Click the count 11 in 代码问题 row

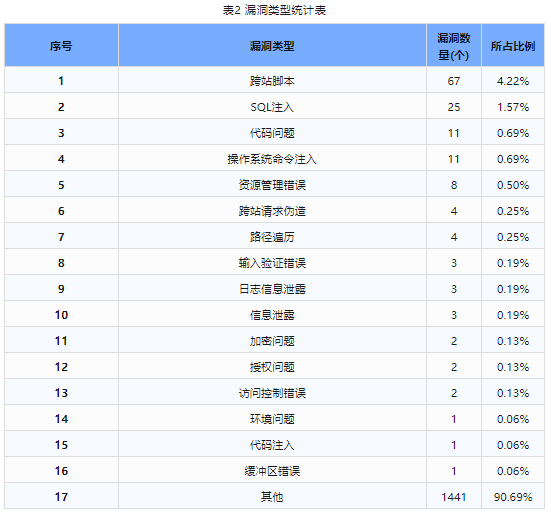tap(454, 133)
